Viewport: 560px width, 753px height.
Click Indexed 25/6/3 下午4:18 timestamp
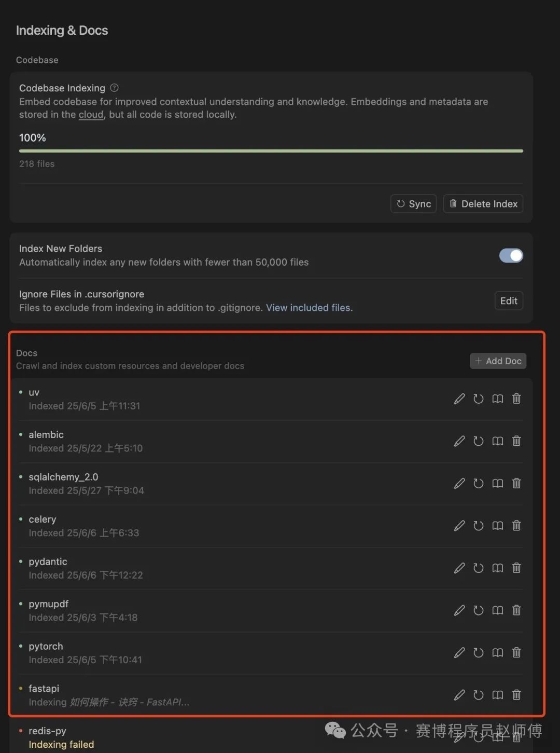click(x=83, y=618)
